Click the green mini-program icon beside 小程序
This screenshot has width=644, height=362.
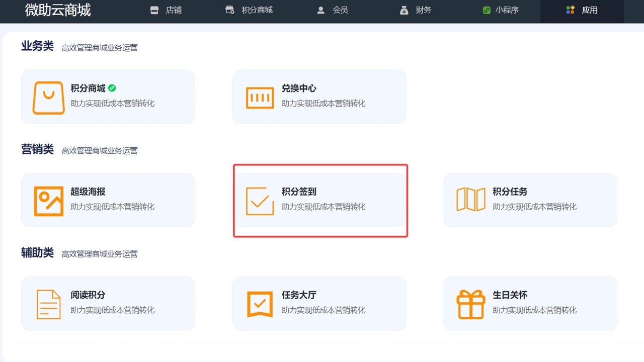487,10
